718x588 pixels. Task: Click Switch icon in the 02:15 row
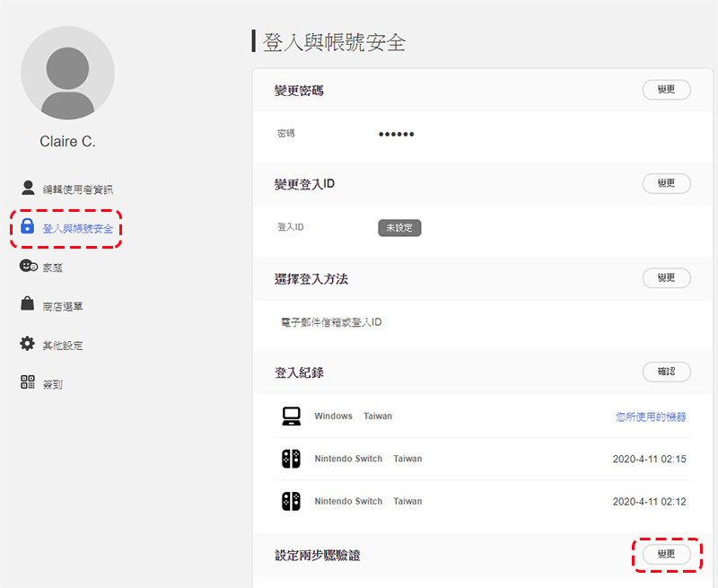[291, 459]
